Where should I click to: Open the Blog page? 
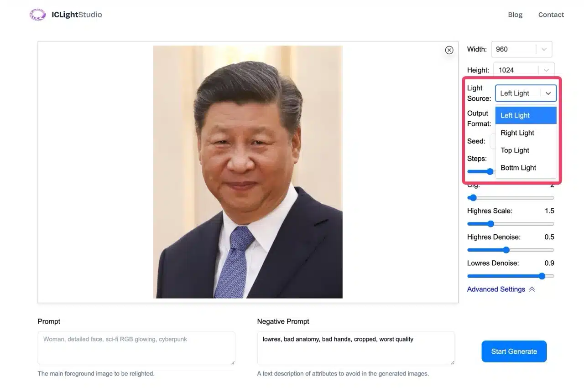(515, 15)
